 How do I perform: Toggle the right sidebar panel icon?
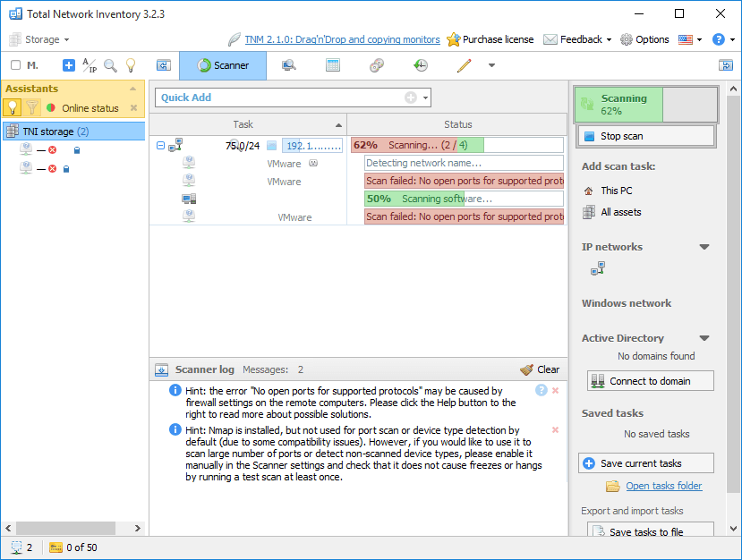[725, 65]
